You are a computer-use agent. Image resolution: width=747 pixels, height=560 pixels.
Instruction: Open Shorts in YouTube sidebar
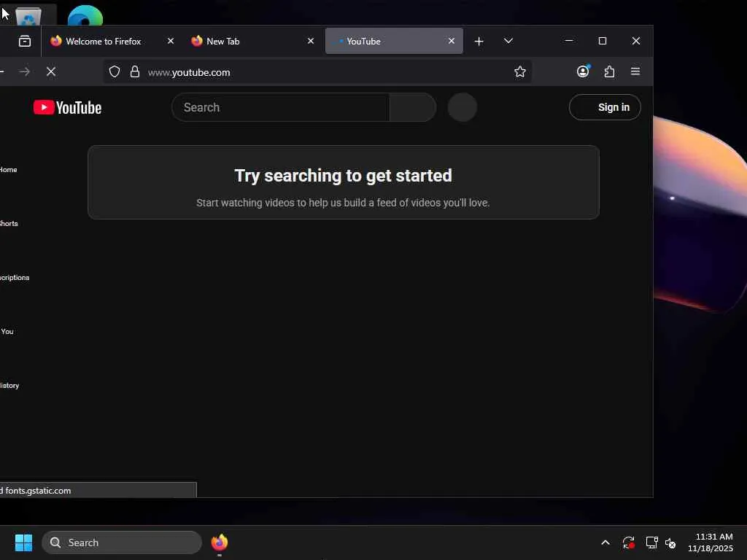click(9, 223)
